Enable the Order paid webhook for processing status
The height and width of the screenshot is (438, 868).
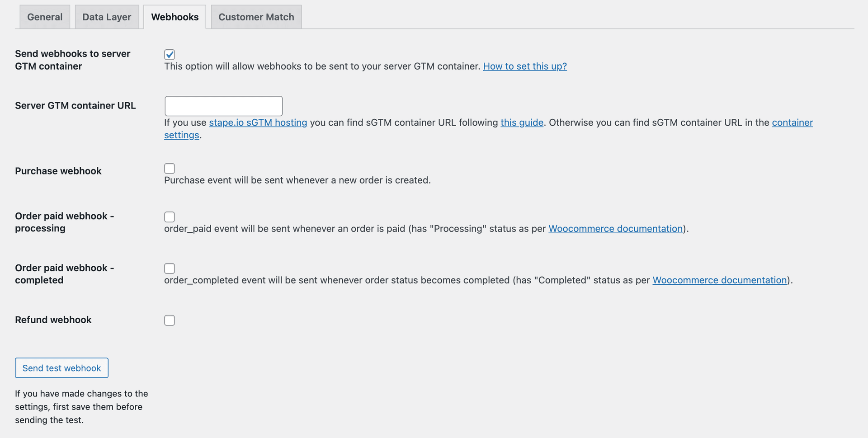169,217
